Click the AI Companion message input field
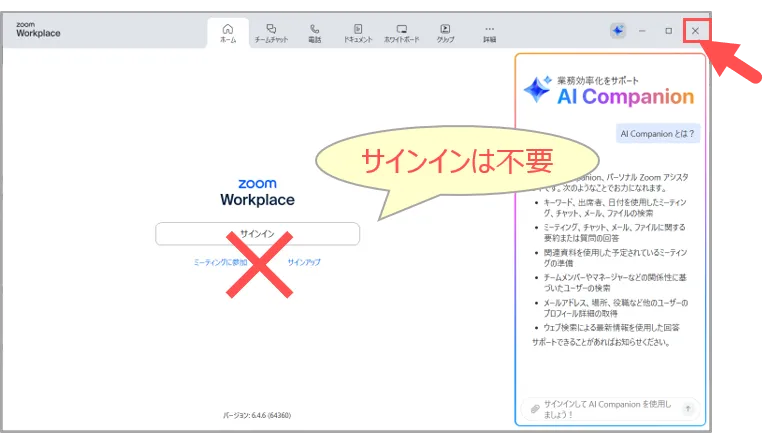This screenshot has height=433, width=763. pos(610,409)
